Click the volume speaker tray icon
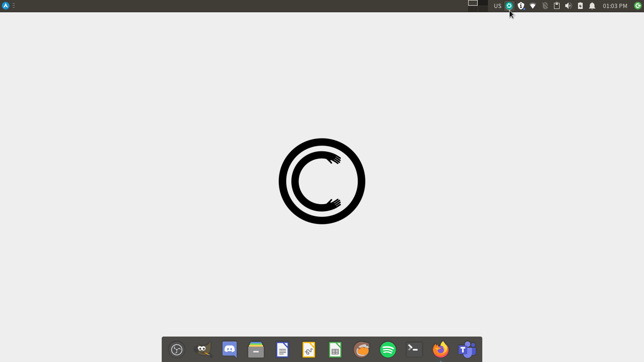 point(568,6)
